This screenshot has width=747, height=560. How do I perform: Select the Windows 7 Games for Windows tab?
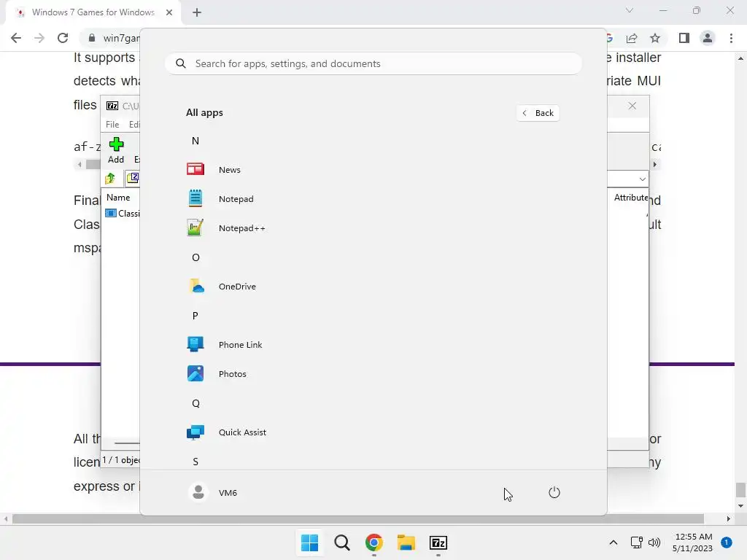click(93, 12)
